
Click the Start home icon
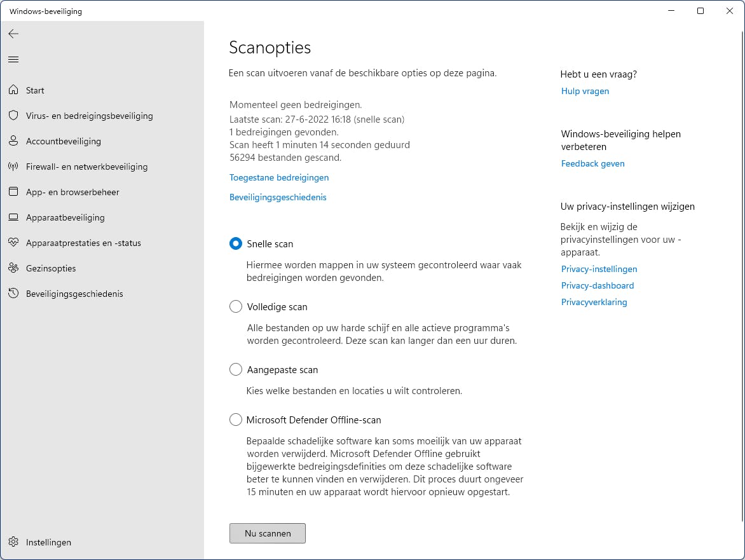click(x=13, y=90)
